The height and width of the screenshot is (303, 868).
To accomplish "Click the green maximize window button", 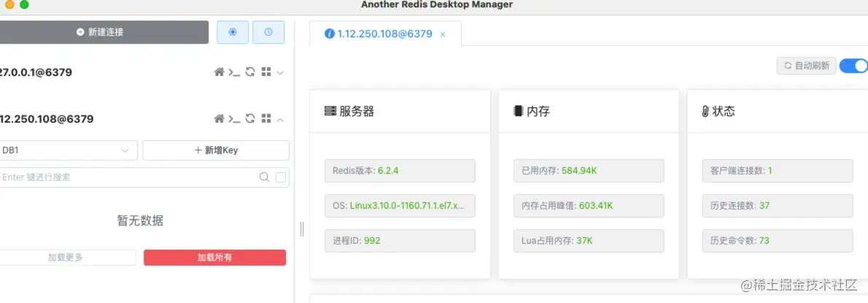I will (24, 4).
